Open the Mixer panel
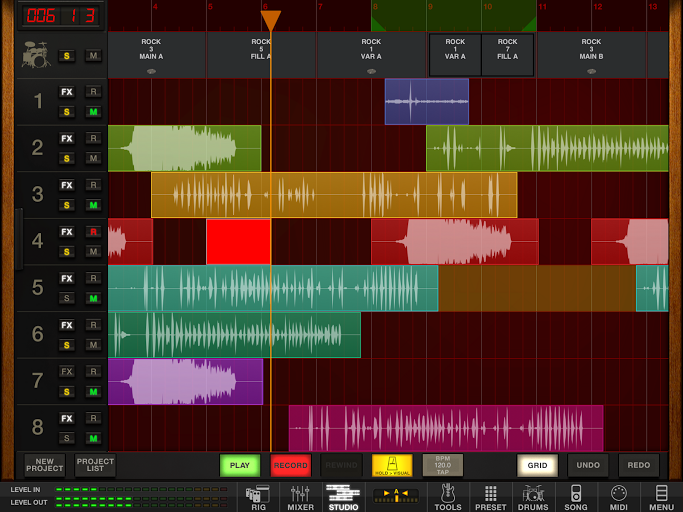683x512 pixels. pyautogui.click(x=300, y=495)
